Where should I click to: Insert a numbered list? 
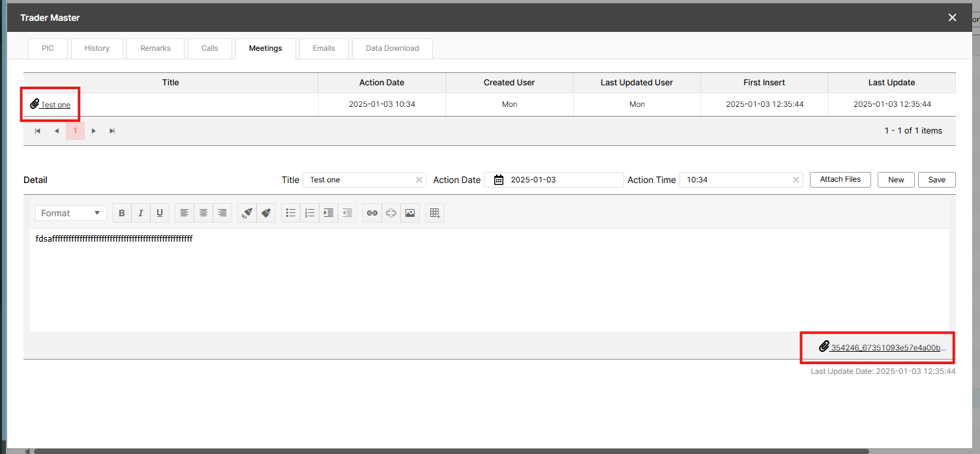(x=310, y=213)
